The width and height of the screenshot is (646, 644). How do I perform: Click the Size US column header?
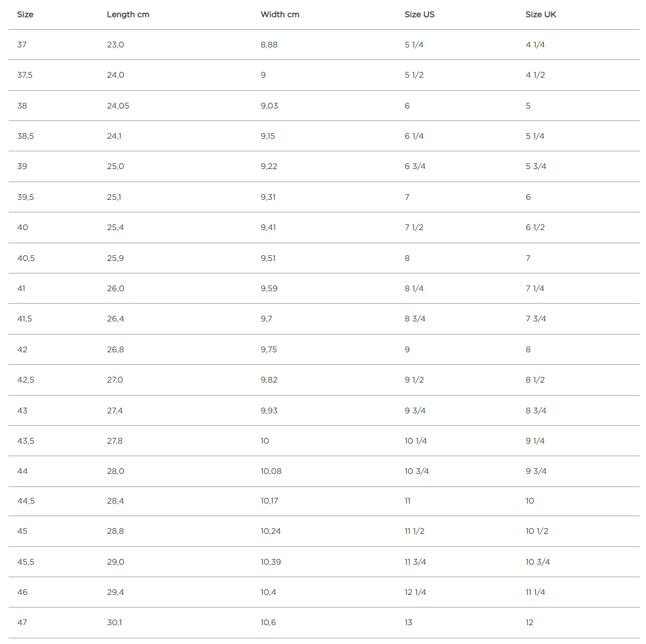click(419, 14)
